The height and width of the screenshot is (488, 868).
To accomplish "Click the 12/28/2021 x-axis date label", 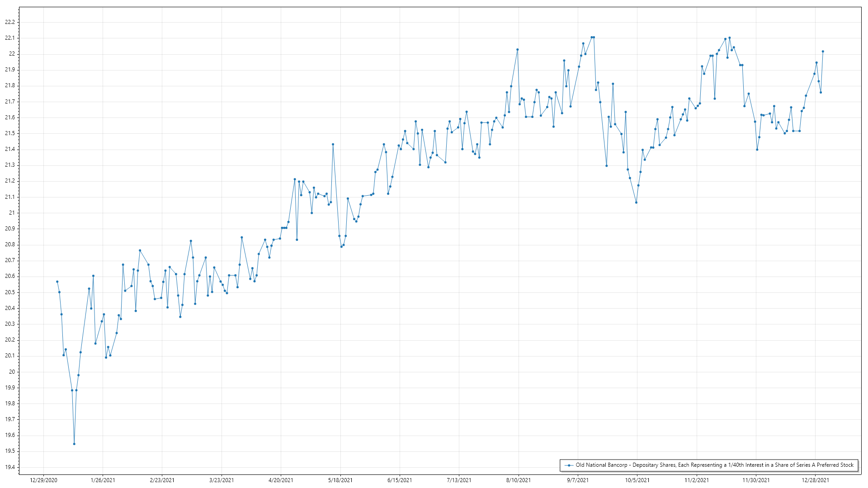I will 815,480.
